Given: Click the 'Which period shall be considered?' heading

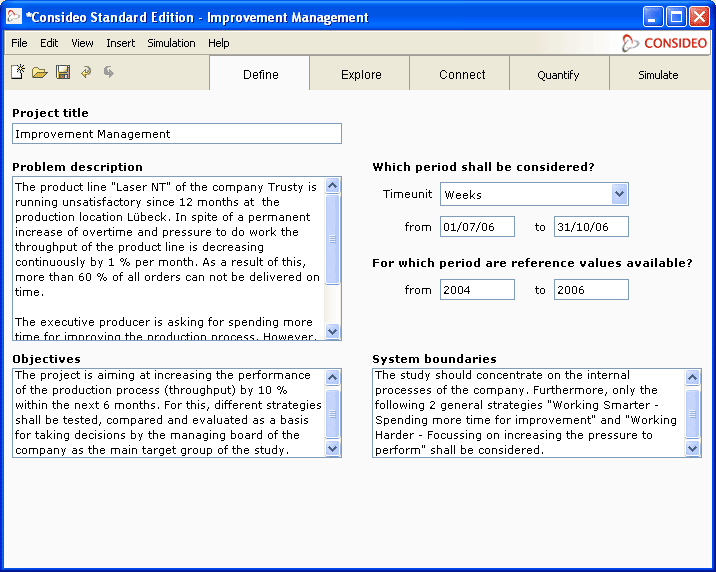Looking at the screenshot, I should point(483,167).
